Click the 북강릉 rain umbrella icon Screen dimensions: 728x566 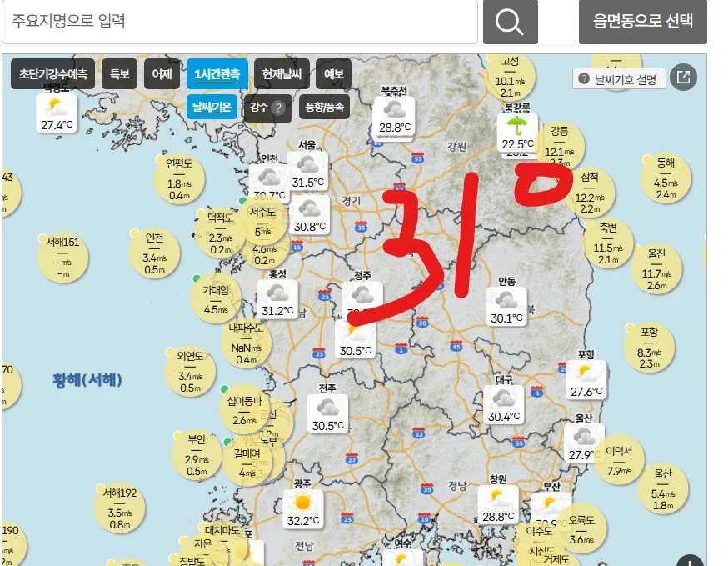[516, 126]
